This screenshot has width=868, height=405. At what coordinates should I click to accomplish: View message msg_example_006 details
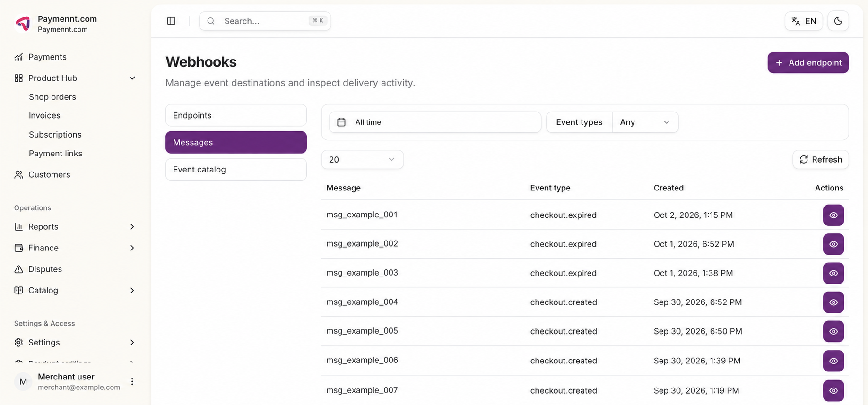point(833,361)
